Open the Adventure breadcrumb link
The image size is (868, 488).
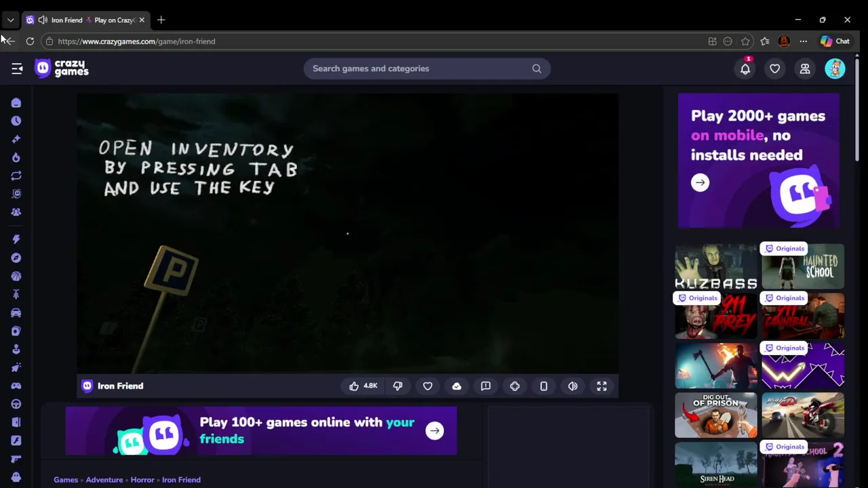pos(104,480)
